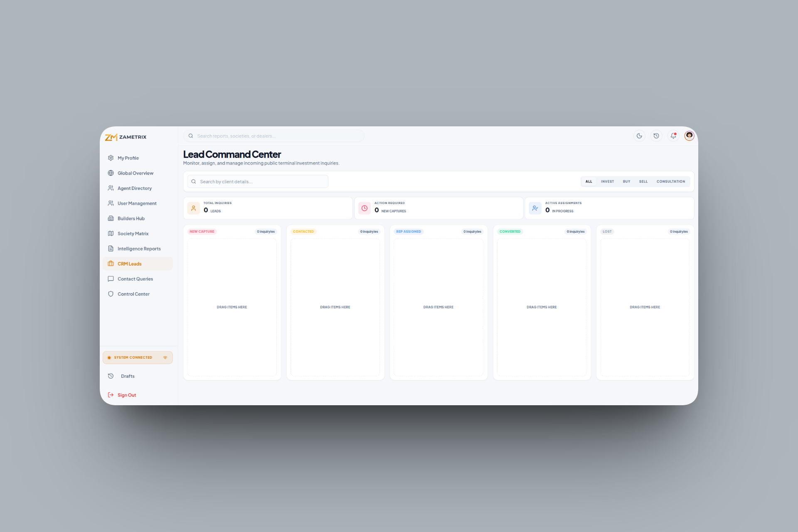Click the System Connected status badge
Image resolution: width=798 pixels, height=532 pixels.
[x=138, y=357]
